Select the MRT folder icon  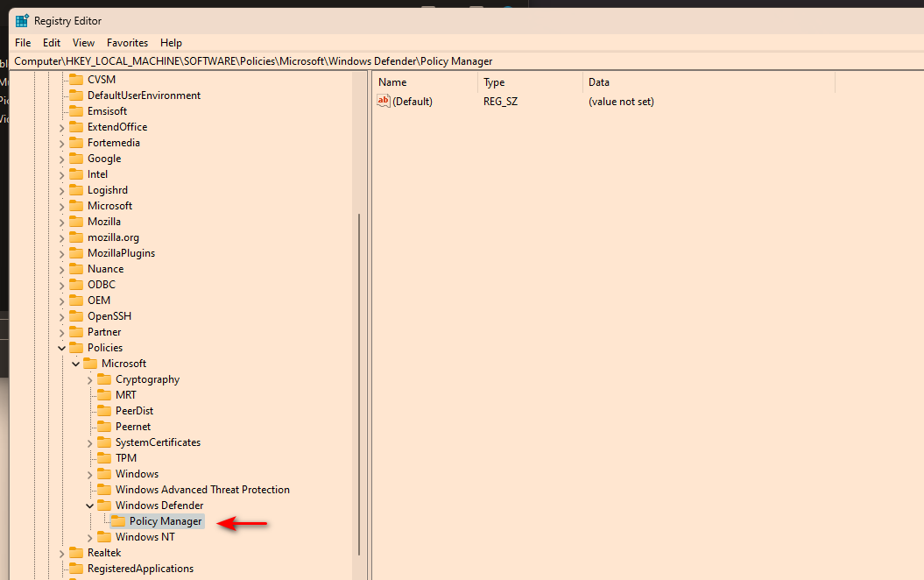(x=104, y=395)
